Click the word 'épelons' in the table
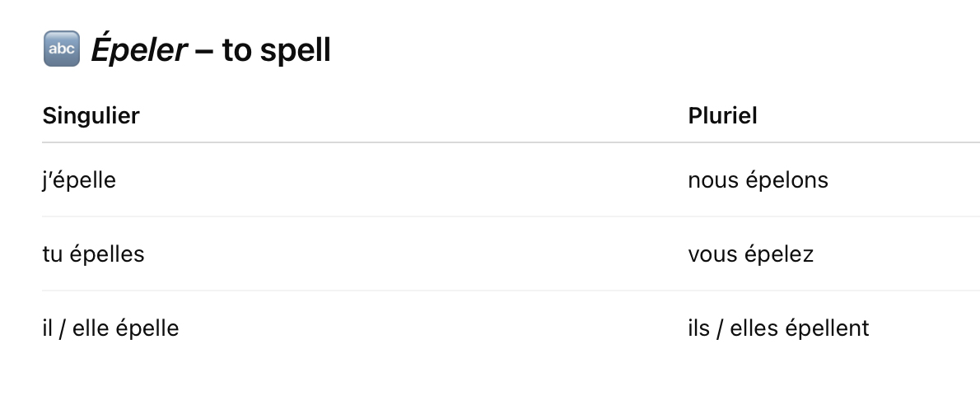The height and width of the screenshot is (400, 980). point(787,180)
